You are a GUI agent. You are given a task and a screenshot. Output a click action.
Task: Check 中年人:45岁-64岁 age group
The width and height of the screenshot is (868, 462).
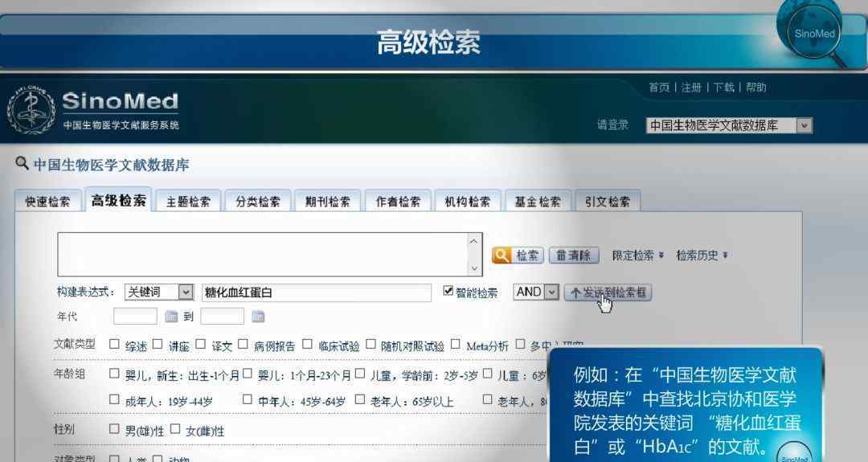pyautogui.click(x=248, y=399)
